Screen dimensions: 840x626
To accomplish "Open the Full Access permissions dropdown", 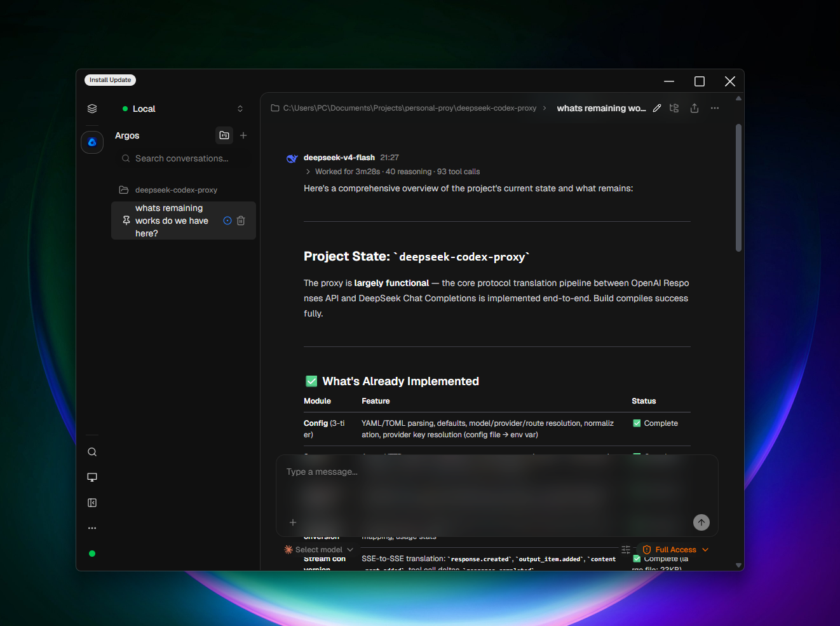I will [x=675, y=550].
